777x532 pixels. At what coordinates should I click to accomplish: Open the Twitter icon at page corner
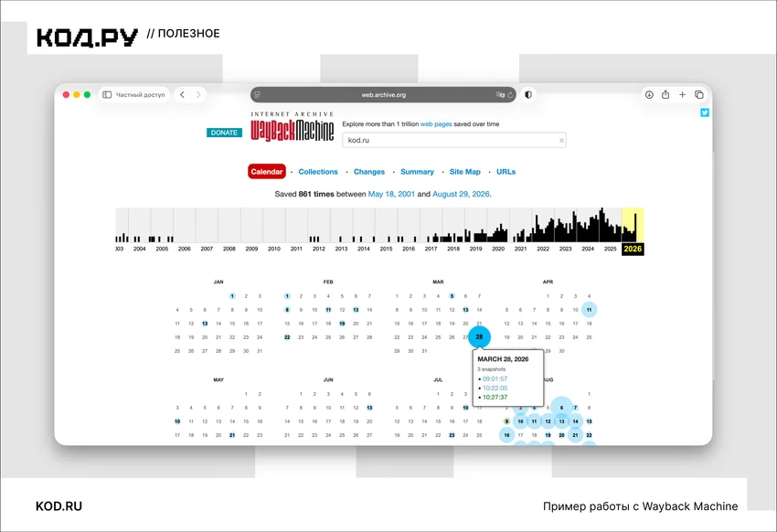click(705, 112)
